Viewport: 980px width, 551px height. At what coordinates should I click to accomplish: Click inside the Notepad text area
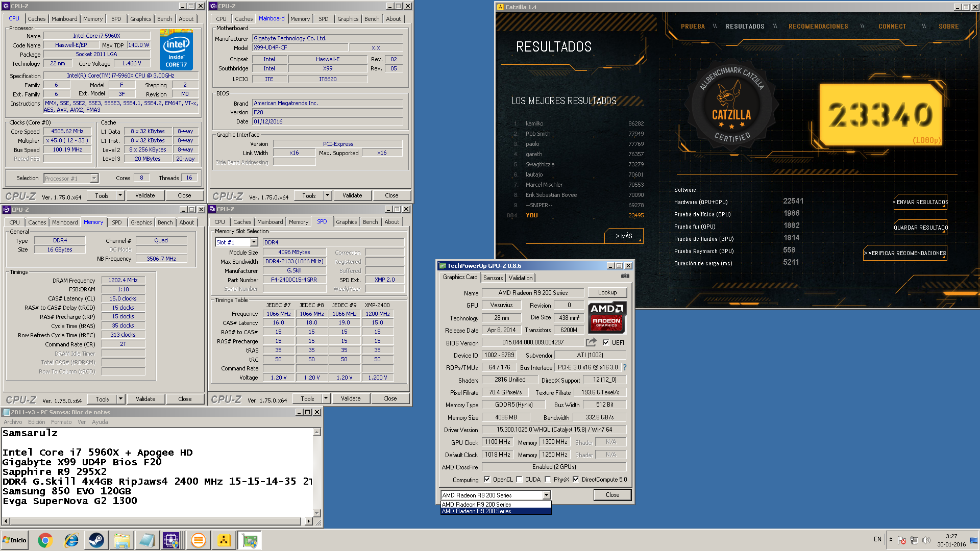coord(157,472)
